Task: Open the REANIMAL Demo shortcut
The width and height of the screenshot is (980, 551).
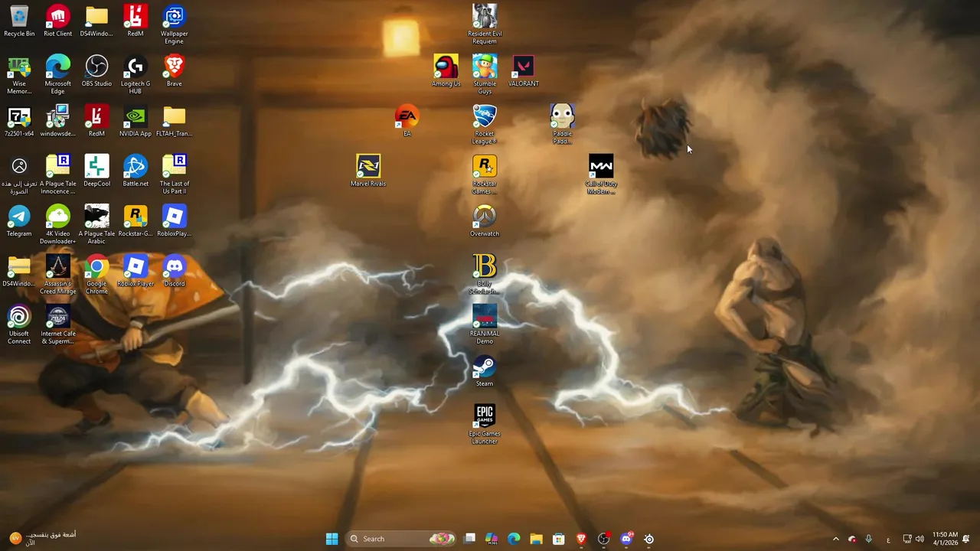Action: 485,325
